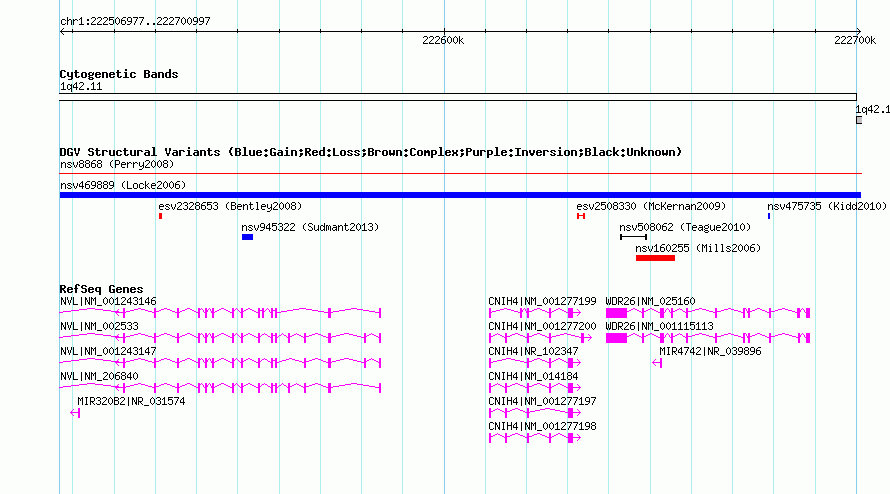The height and width of the screenshot is (494, 890).
Task: Open the nsv8868 (Perry2008) label
Action: 117,164
